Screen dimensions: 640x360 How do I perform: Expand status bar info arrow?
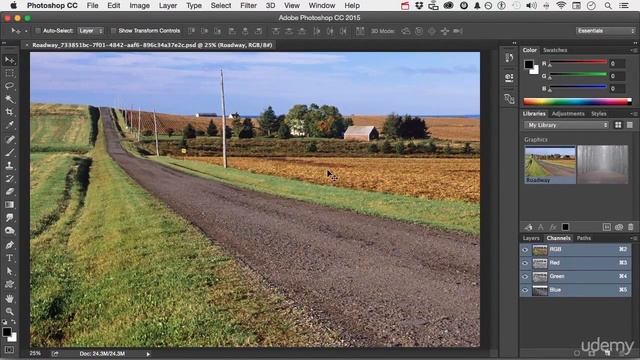(x=148, y=354)
